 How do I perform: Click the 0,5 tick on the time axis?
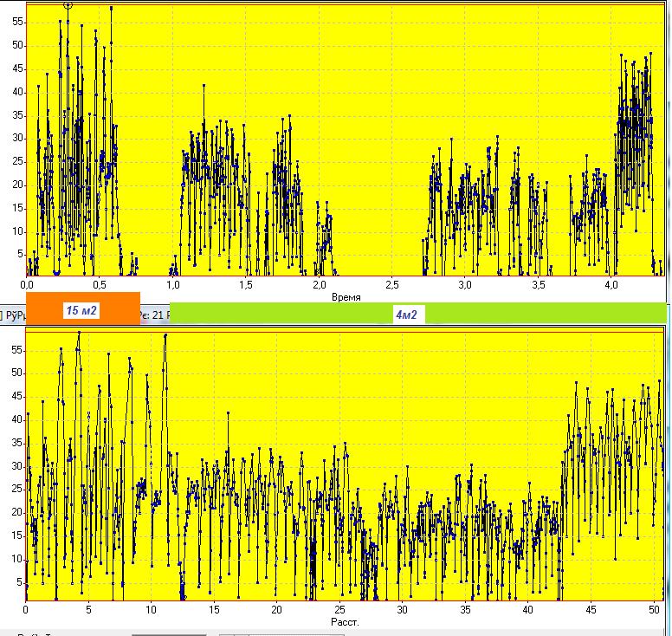coord(100,285)
